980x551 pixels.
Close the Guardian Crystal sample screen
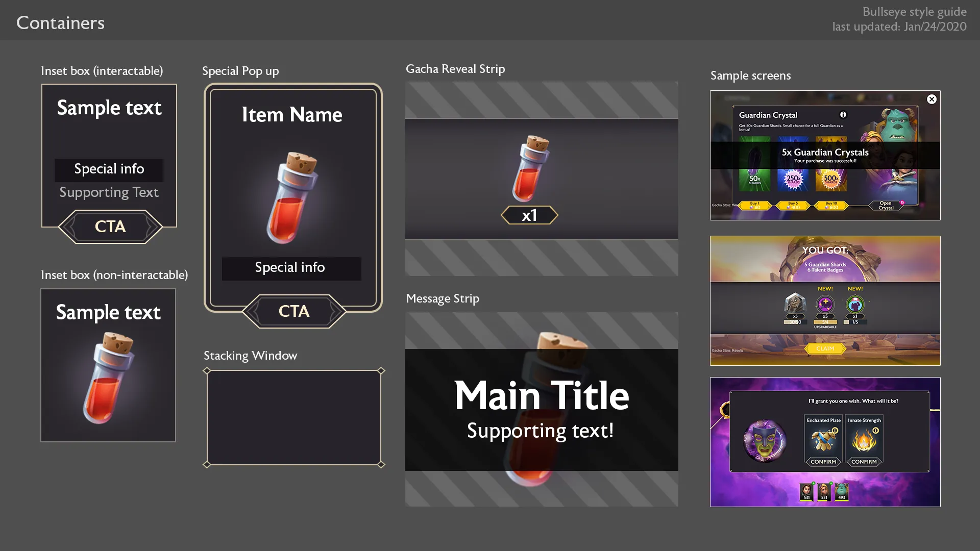click(932, 99)
